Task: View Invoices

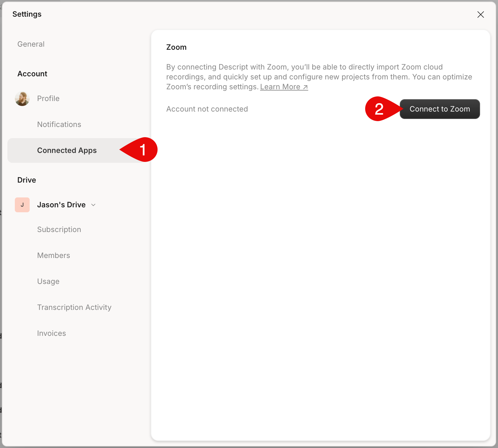Action: 51,333
